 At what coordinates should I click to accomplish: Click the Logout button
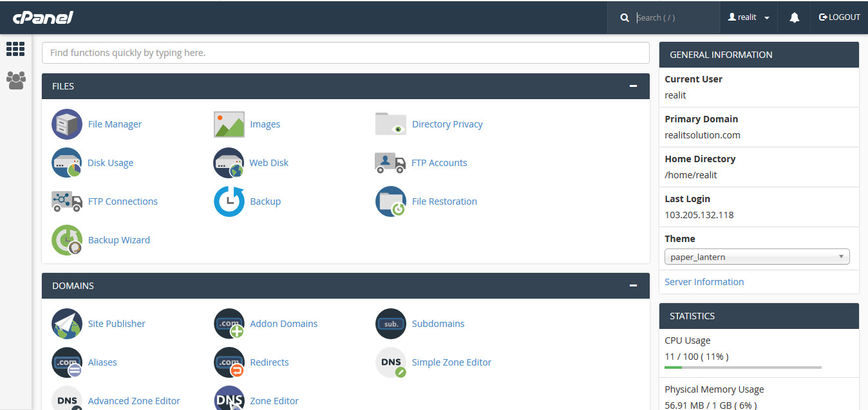[x=839, y=17]
